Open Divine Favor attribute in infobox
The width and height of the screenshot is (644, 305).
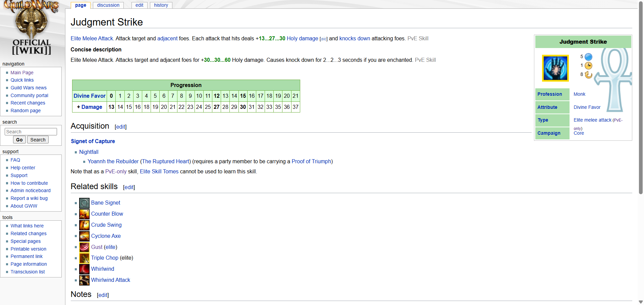(587, 107)
